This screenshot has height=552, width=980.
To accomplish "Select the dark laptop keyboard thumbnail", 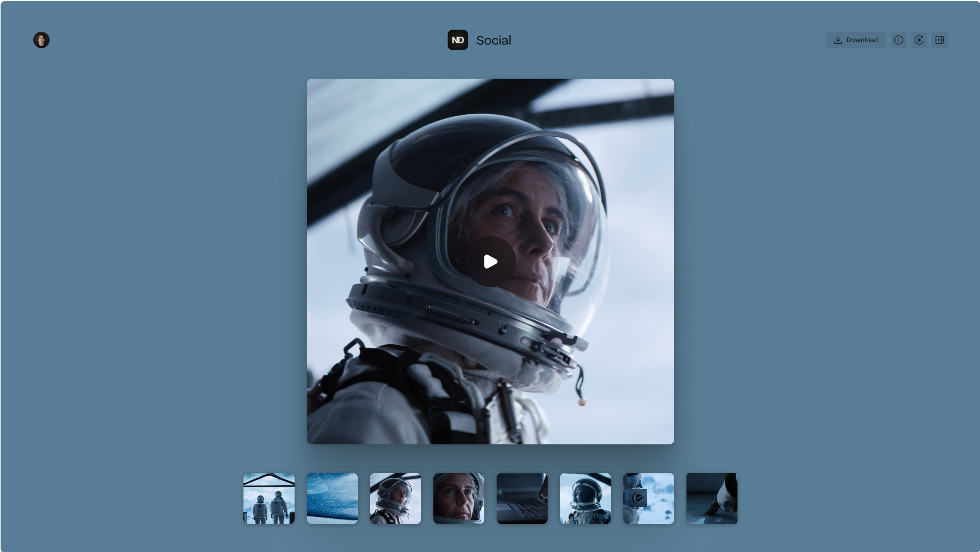I will pyautogui.click(x=522, y=498).
